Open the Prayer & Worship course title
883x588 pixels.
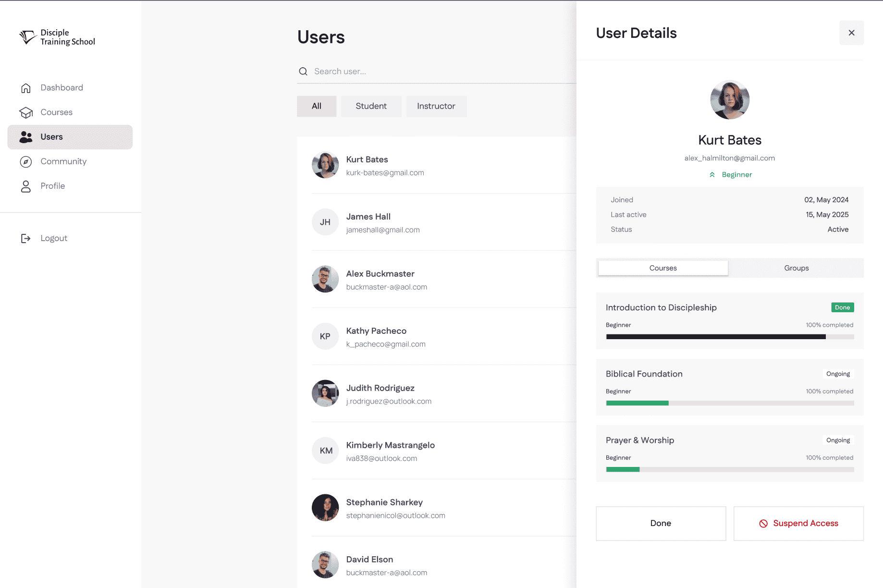(640, 441)
